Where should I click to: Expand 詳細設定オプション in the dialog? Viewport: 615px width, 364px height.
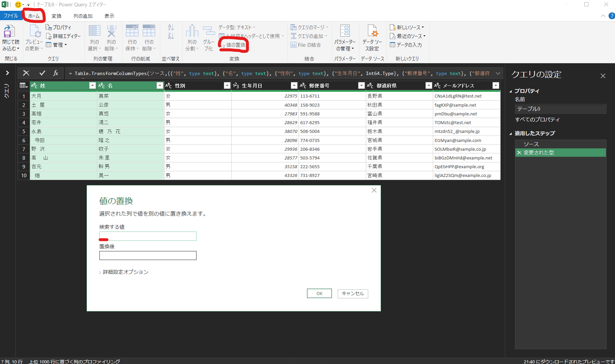[x=124, y=272]
